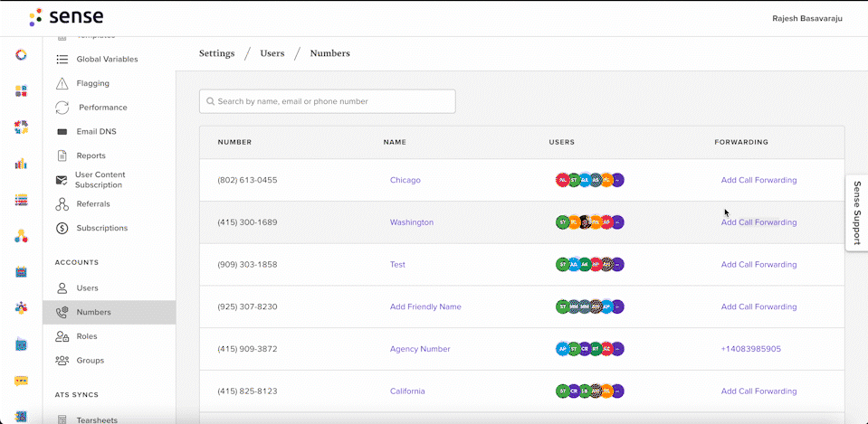The image size is (868, 424).
Task: Click user avatars in Washington row
Action: (590, 222)
